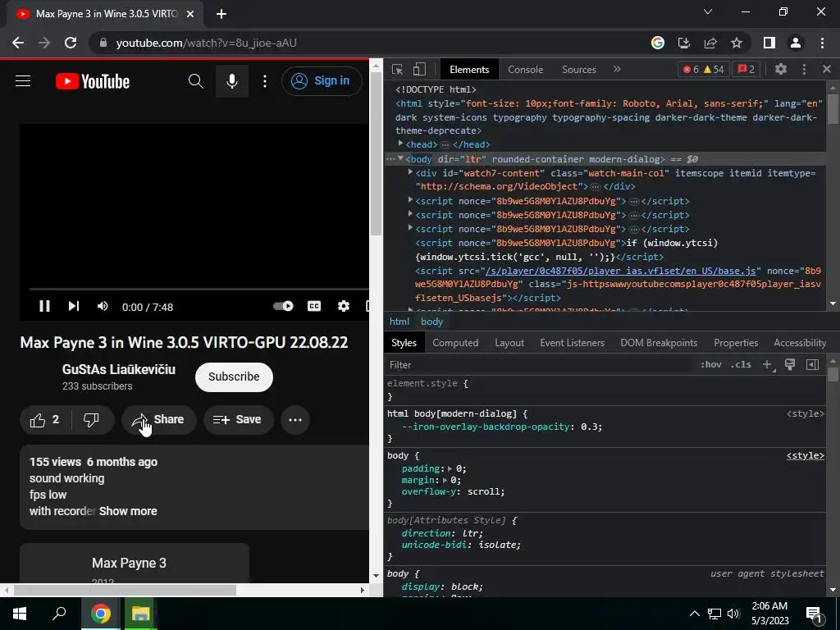This screenshot has width=840, height=630.
Task: Open the errors and warnings counter
Action: click(703, 70)
